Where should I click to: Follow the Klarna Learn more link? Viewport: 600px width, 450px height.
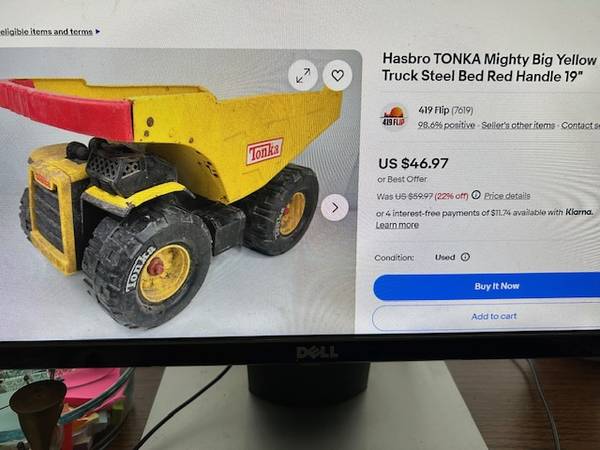tap(397, 225)
